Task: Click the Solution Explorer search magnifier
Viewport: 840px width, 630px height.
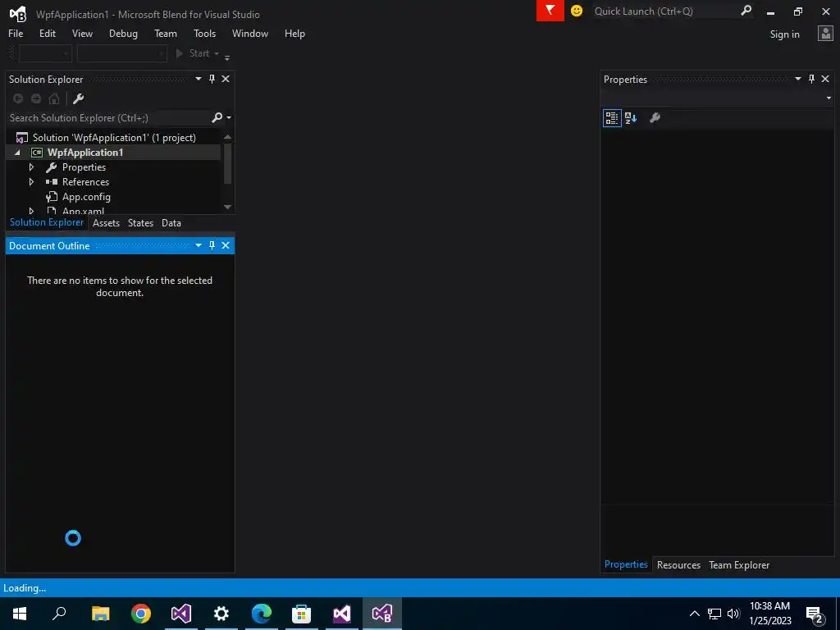Action: pos(217,117)
